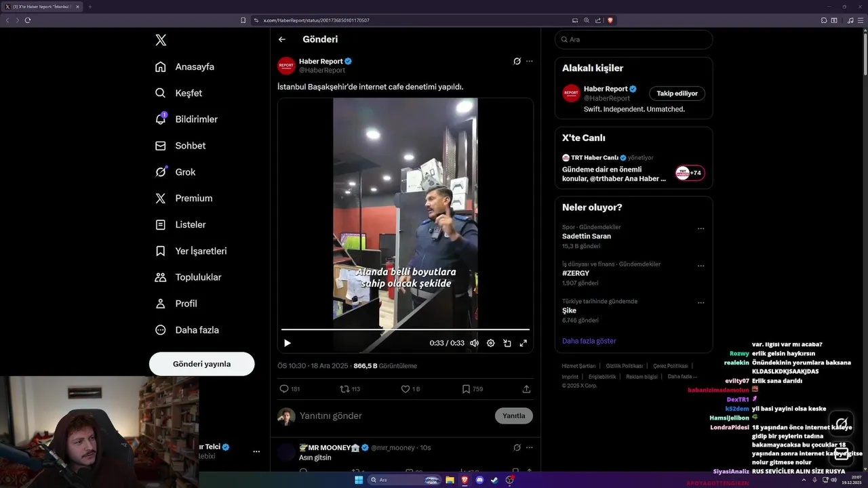
Task: Open options for the #ZERGY trend
Action: [x=701, y=266]
